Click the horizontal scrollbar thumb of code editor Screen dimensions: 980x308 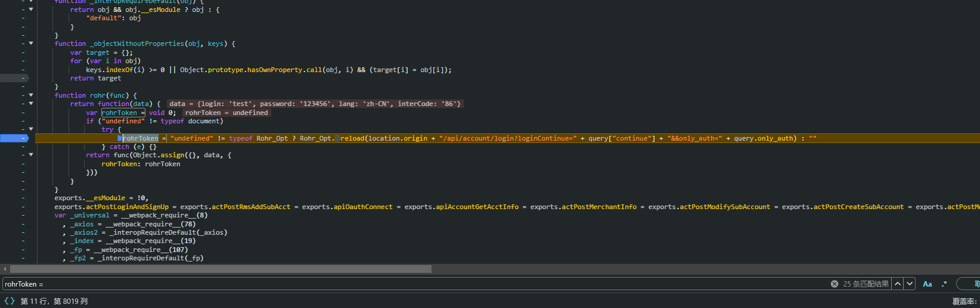coord(220,269)
